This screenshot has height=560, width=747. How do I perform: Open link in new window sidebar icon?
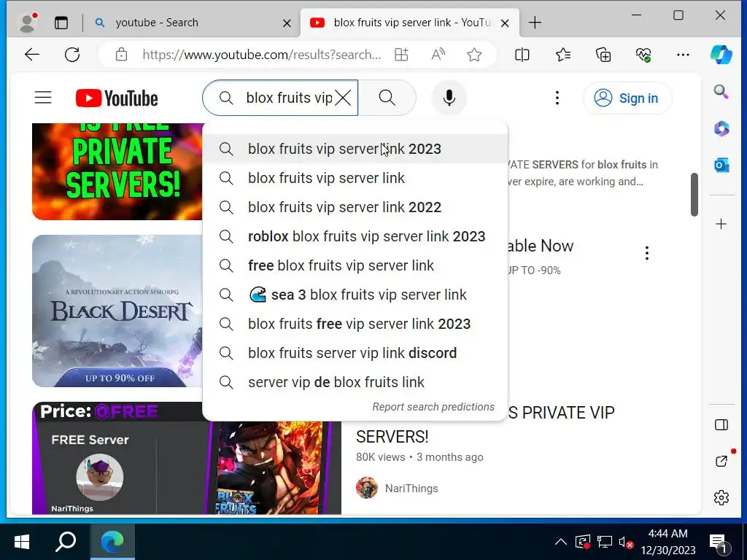721,461
